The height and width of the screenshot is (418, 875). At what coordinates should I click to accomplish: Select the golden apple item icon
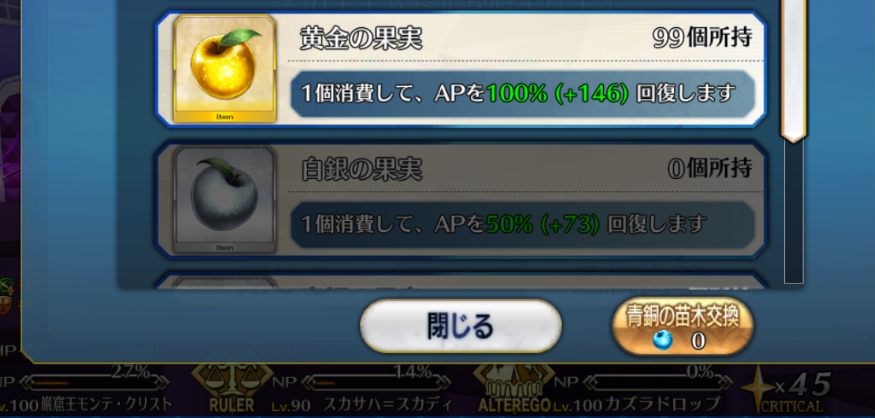point(225,69)
